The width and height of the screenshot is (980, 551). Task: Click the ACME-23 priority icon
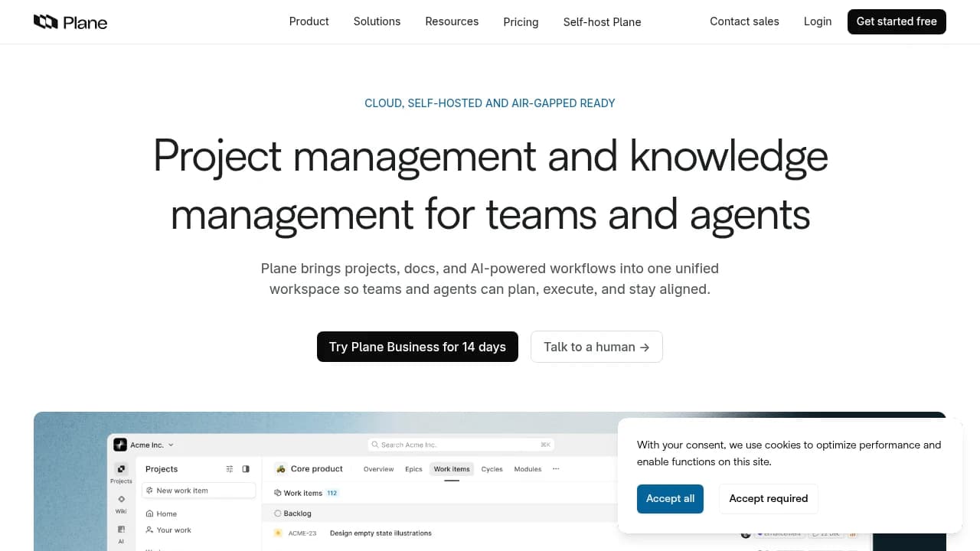278,533
